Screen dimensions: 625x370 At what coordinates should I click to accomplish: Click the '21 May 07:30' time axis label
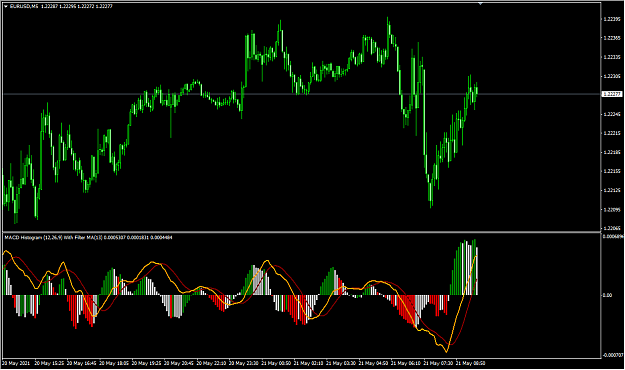[x=438, y=363]
